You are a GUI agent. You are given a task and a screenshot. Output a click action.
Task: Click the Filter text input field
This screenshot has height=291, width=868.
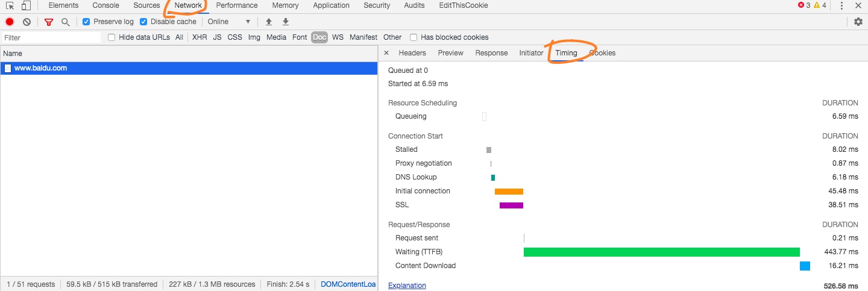(51, 37)
